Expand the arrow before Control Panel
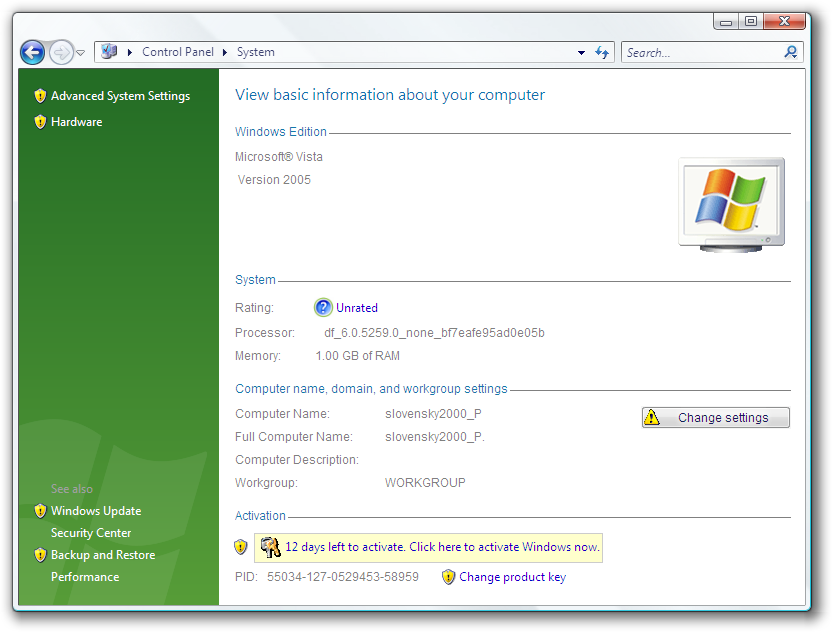Screen dimensions: 832x632 (x=129, y=52)
